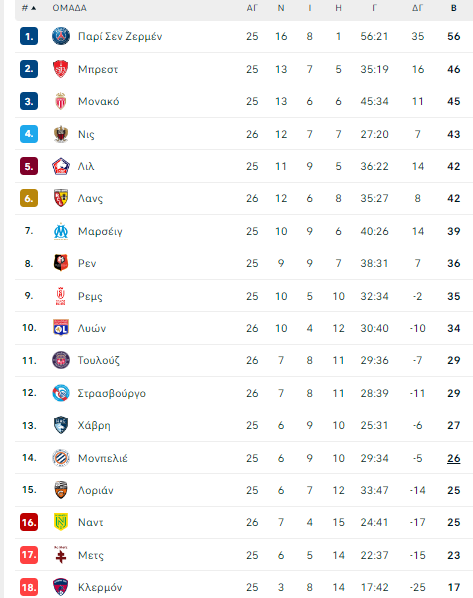
Task: Click the Lille club crest
Action: pos(61,166)
